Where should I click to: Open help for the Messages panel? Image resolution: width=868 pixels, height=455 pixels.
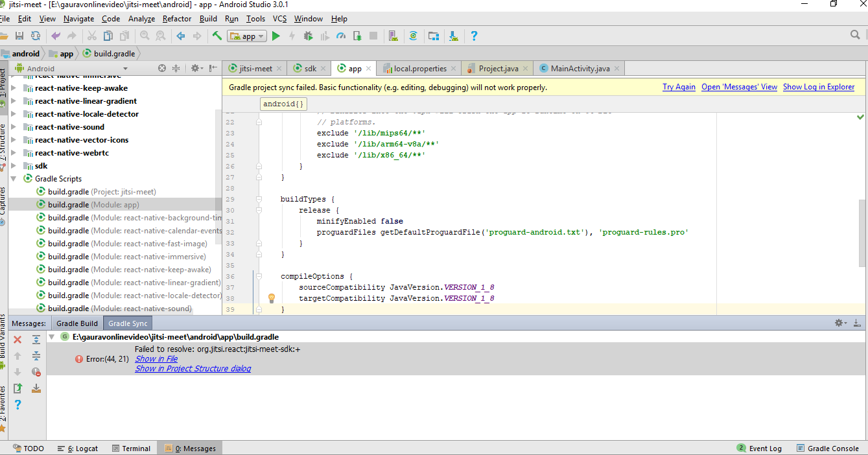pos(18,404)
